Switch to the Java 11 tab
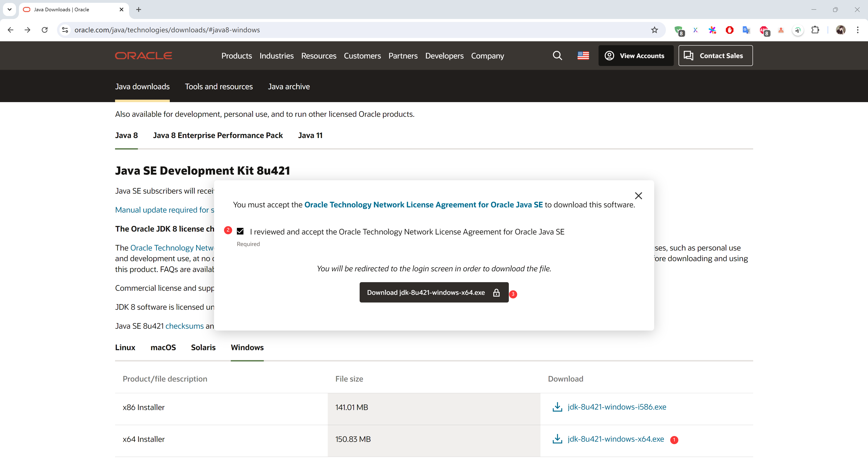Image resolution: width=868 pixels, height=469 pixels. [x=310, y=135]
